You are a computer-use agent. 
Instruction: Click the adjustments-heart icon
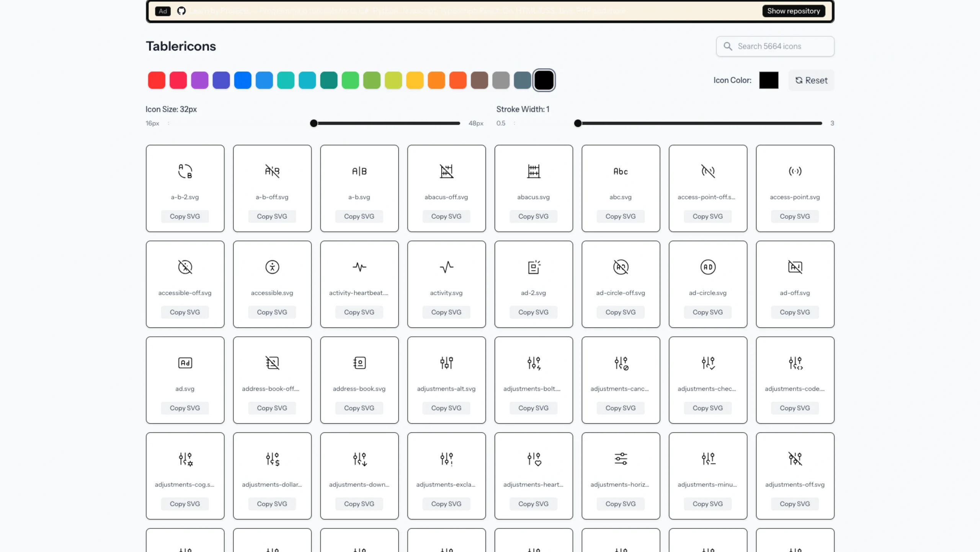point(533,459)
